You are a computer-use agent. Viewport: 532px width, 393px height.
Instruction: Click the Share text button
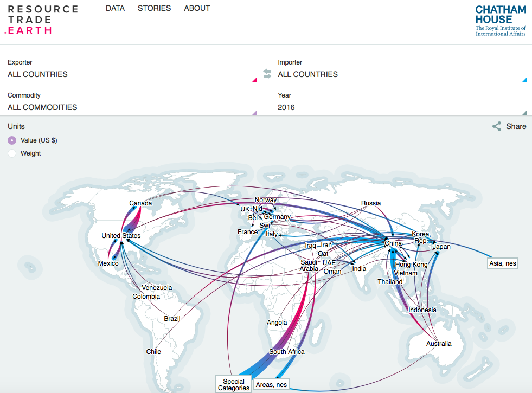point(516,126)
